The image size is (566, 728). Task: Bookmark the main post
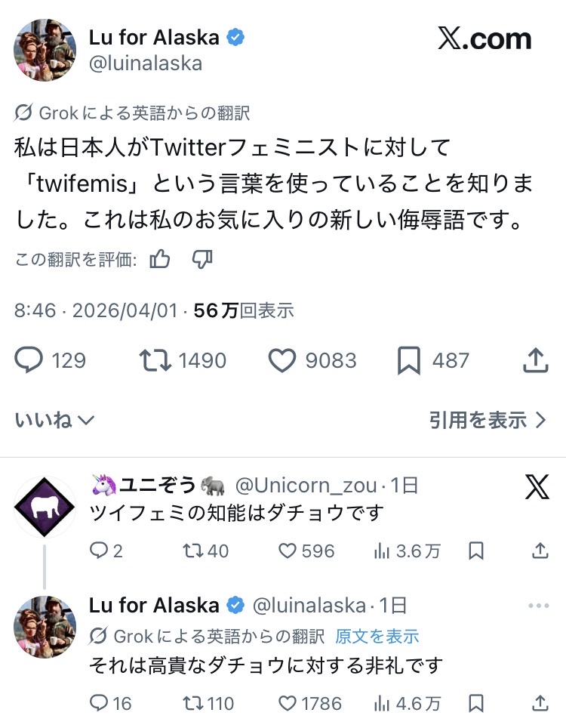(408, 361)
